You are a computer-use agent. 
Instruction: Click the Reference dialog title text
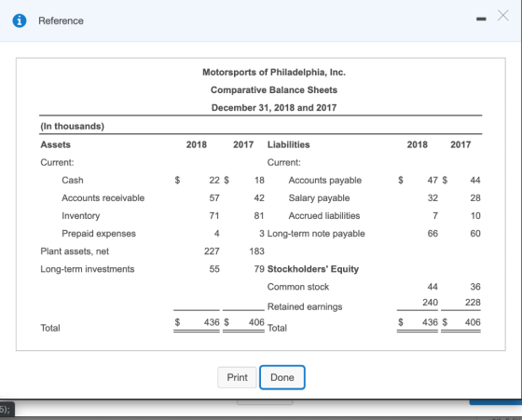[61, 20]
